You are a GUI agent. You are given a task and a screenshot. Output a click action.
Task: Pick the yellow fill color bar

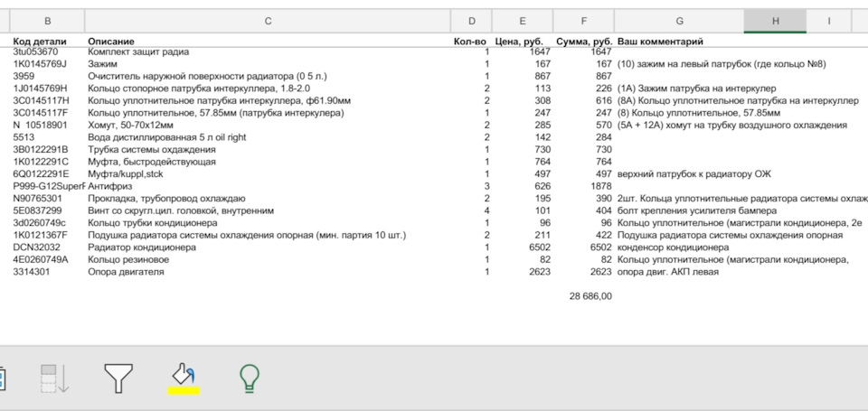tap(184, 390)
